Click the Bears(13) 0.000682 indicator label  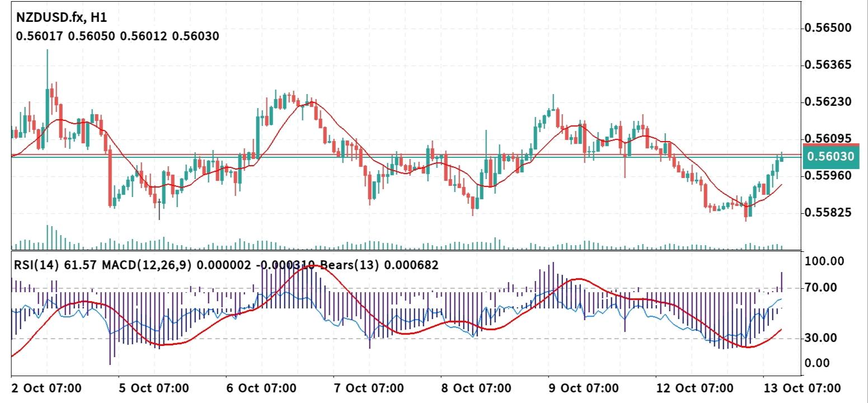(379, 265)
